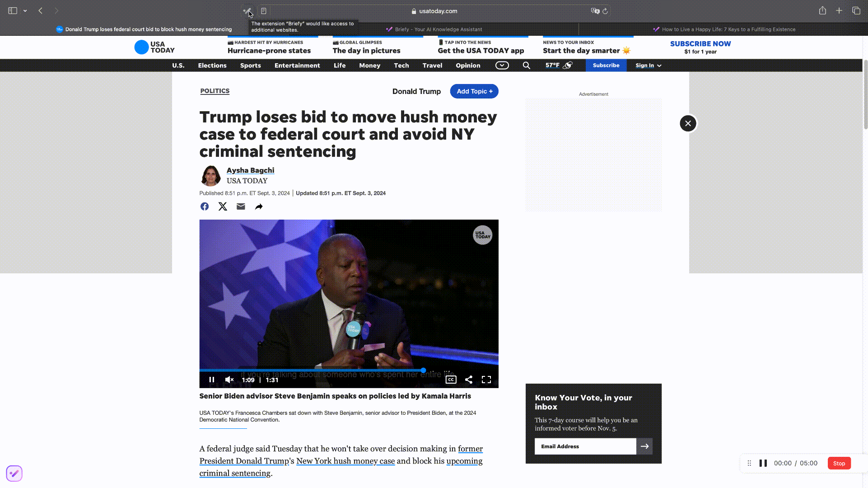Viewport: 868px width, 488px height.
Task: Toggle closed captions on the video
Action: click(451, 380)
